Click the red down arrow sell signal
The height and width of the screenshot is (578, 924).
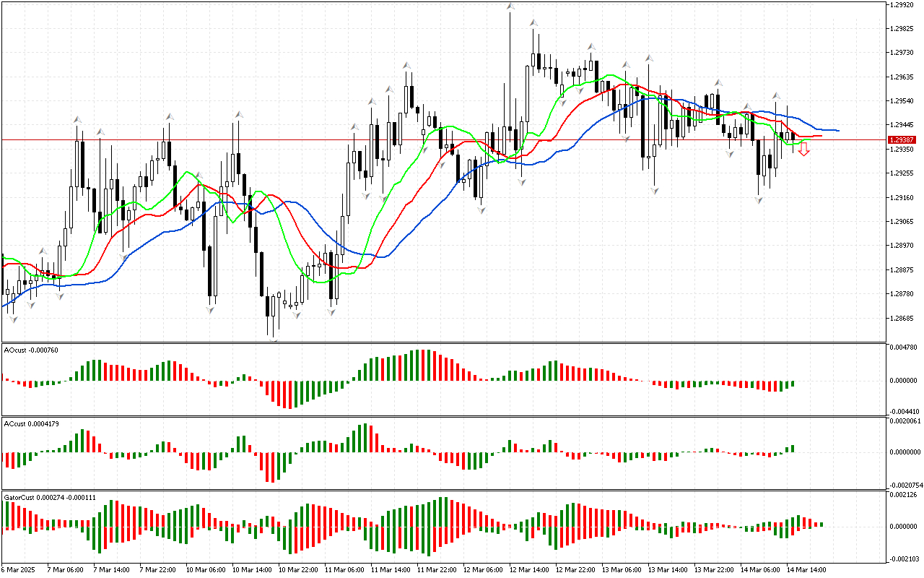(803, 150)
